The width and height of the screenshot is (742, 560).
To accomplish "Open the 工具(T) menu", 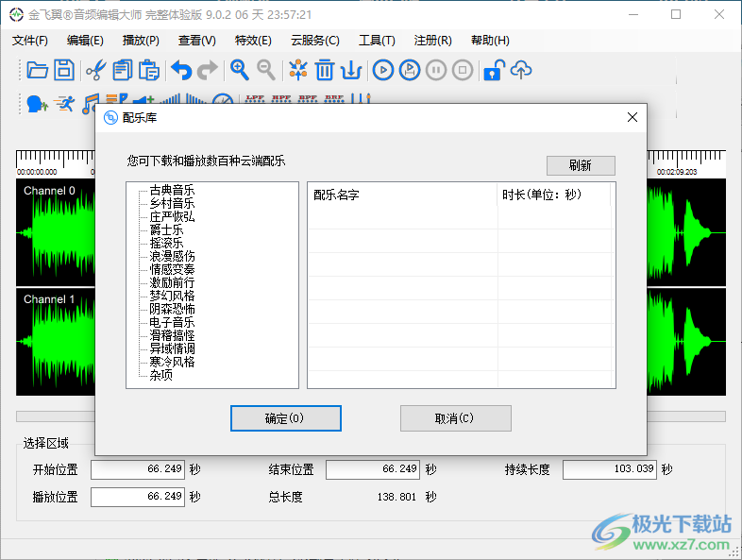I will pos(377,41).
